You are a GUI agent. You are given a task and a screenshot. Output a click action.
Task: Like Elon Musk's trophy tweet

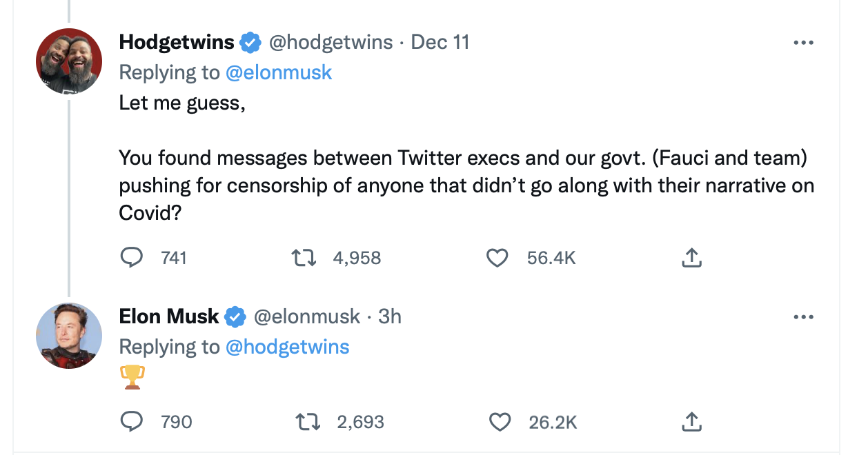pos(499,421)
